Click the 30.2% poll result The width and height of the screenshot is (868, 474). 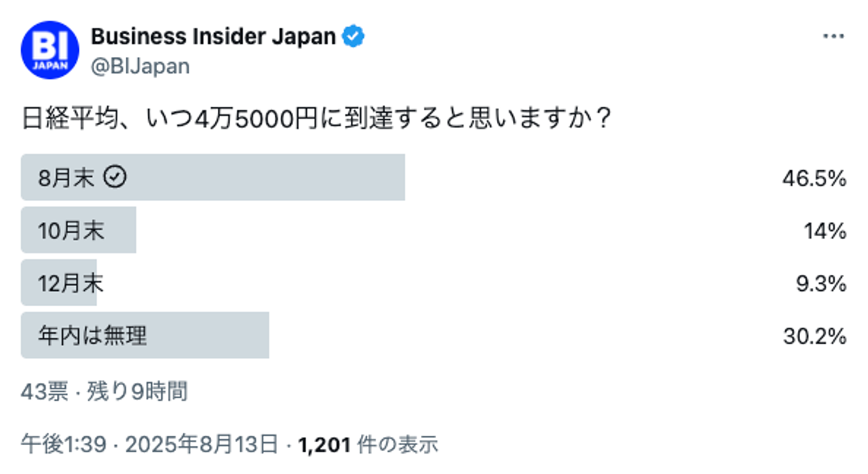814,336
